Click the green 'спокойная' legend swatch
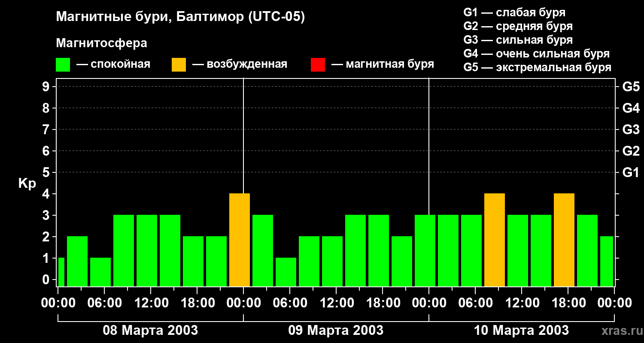Screen dimensions: 644x343 click(63, 65)
